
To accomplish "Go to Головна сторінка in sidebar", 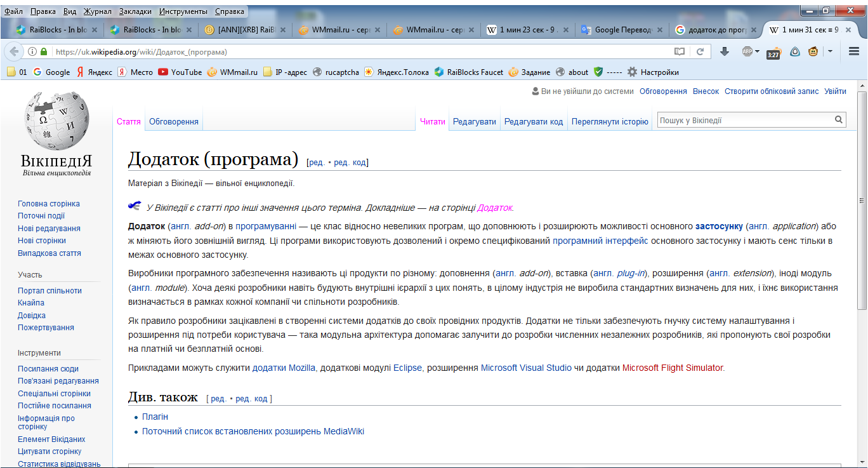I will 49,204.
